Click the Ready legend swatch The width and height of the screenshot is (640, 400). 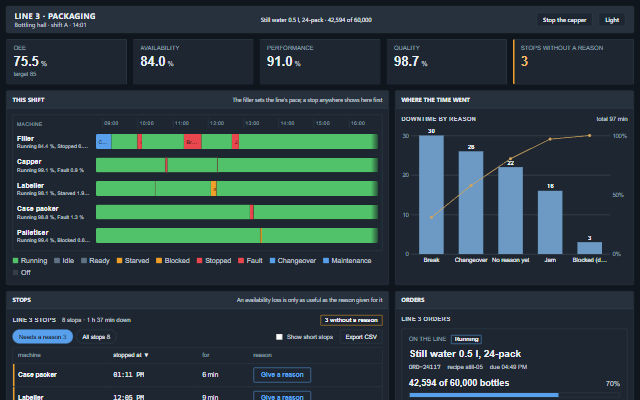click(x=84, y=261)
